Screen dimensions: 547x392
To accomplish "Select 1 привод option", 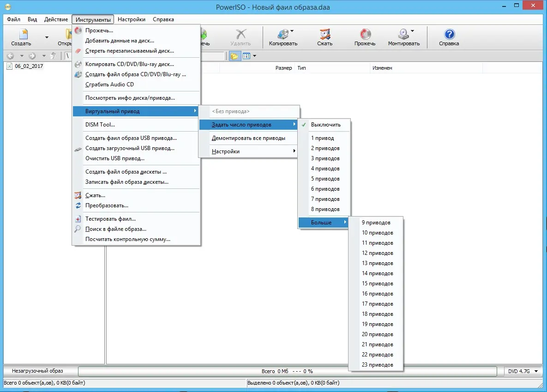I will click(x=324, y=138).
